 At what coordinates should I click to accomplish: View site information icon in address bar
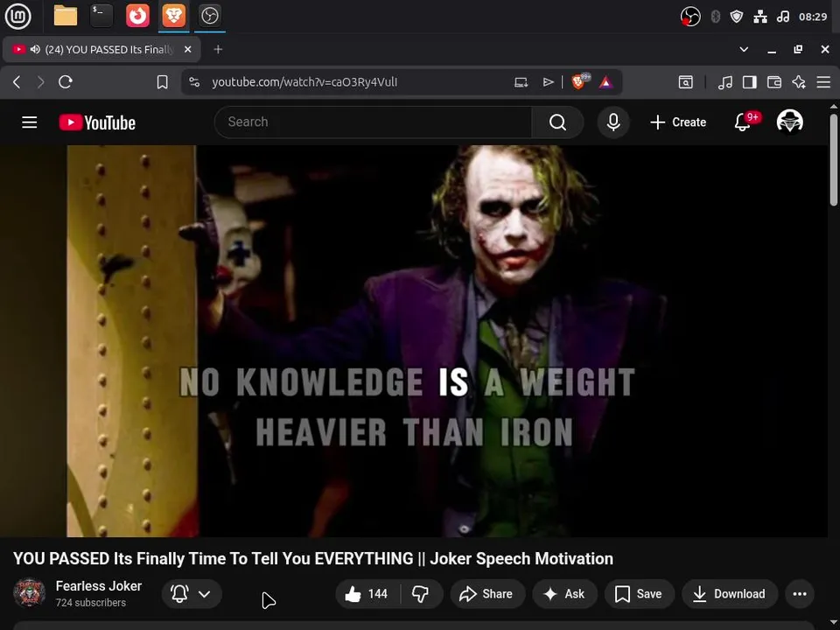(194, 82)
